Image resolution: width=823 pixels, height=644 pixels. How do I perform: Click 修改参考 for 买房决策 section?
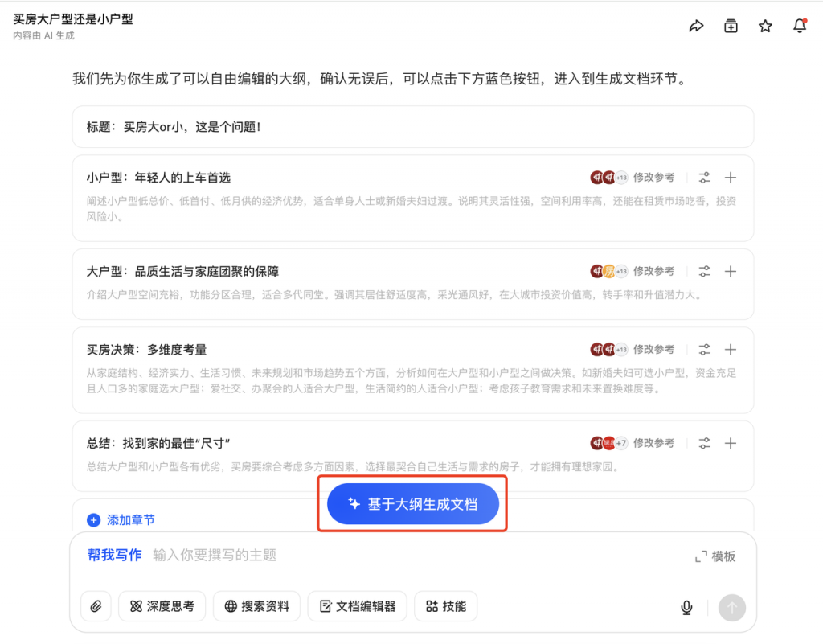pos(653,350)
